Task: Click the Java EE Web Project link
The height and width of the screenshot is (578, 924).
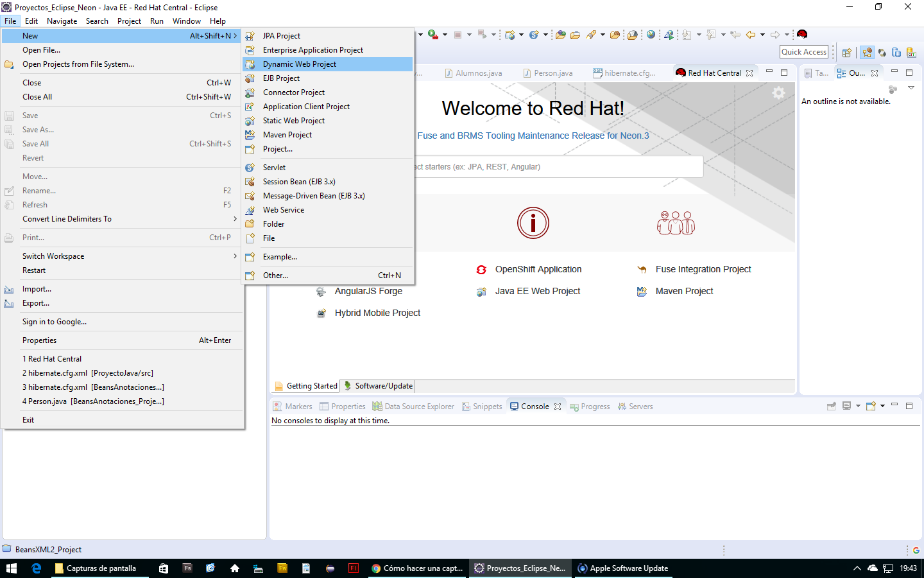Action: 538,292
